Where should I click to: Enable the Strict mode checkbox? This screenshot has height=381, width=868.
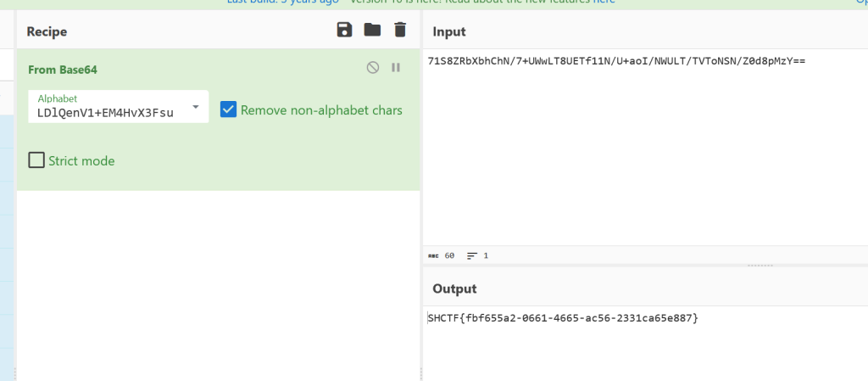point(36,160)
